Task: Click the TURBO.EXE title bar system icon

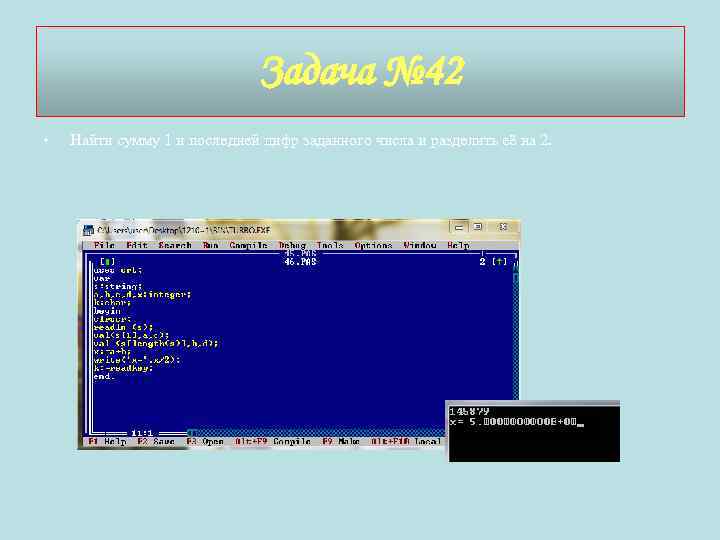Action: click(88, 230)
